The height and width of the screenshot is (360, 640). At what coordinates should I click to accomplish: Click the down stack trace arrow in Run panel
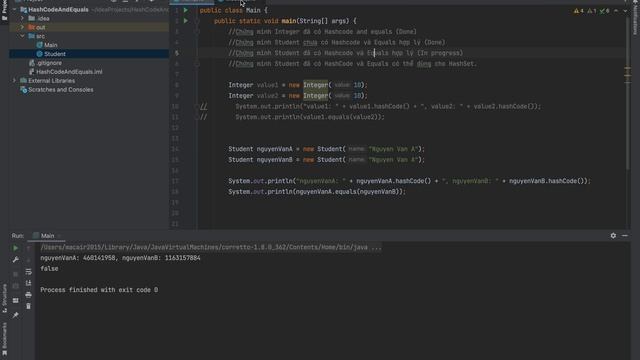pos(28,260)
